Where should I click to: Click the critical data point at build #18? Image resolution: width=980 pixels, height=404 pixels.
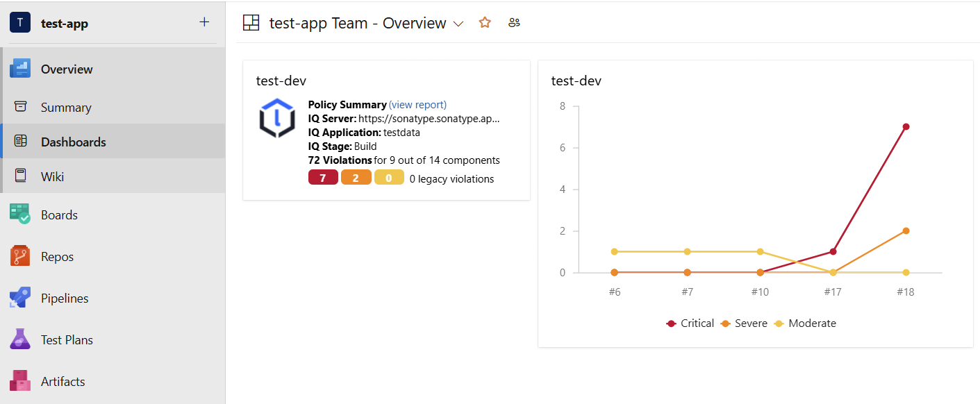(906, 126)
